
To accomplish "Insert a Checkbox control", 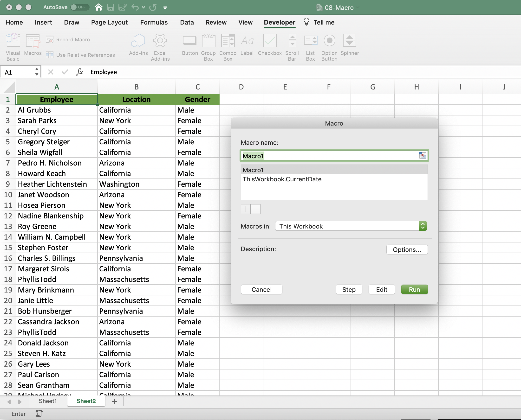I will [x=270, y=44].
